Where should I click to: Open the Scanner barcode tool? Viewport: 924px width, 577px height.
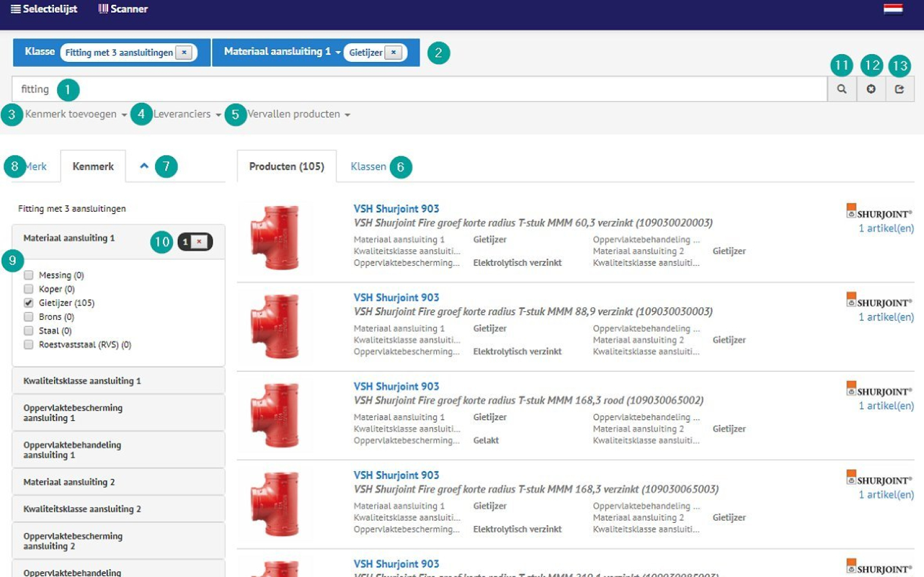123,9
